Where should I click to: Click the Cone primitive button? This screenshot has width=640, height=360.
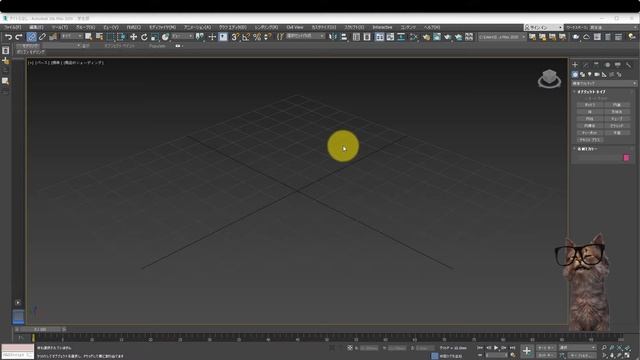[617, 105]
